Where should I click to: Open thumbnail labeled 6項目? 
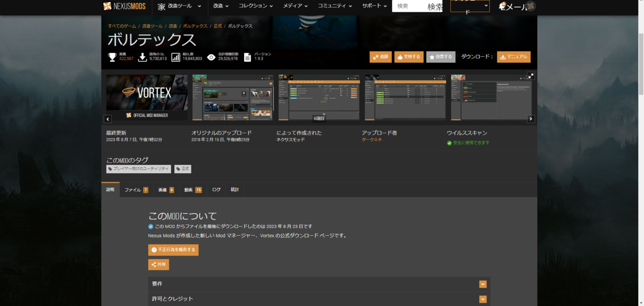(x=319, y=97)
